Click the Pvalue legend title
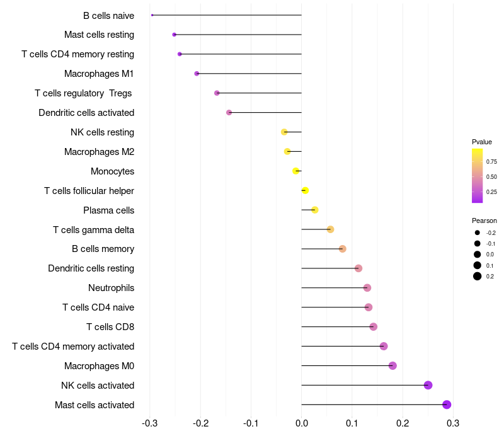The height and width of the screenshot is (441, 504). click(x=482, y=142)
